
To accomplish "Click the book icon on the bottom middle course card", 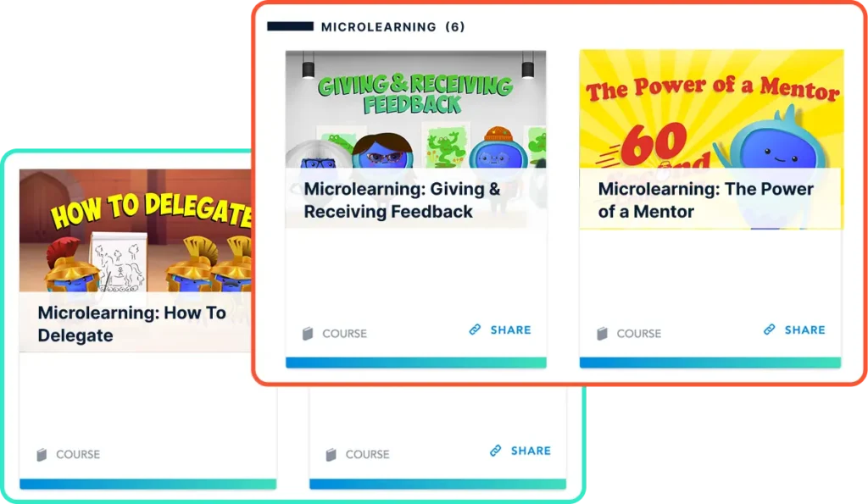I will click(331, 455).
